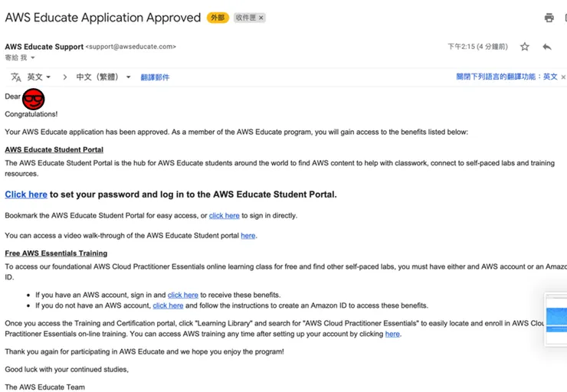
Task: Print this email with the printer icon
Action: [549, 18]
